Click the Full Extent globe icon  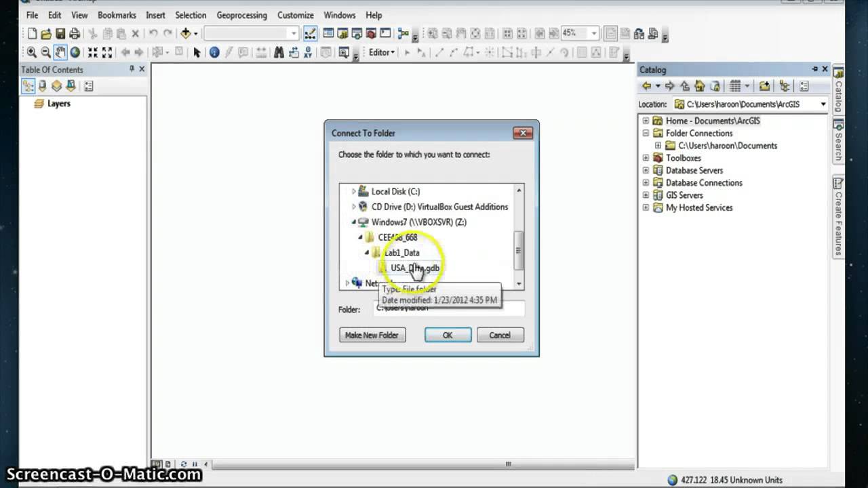click(x=75, y=52)
